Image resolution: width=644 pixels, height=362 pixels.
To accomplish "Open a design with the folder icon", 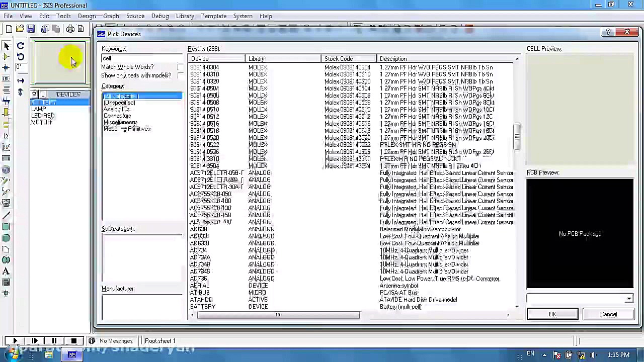I will 20,29.
